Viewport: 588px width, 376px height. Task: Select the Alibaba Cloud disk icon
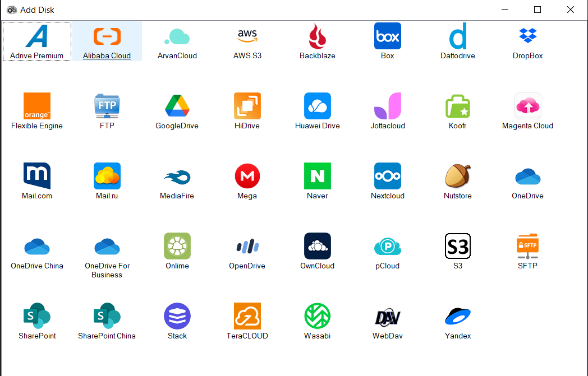point(107,40)
